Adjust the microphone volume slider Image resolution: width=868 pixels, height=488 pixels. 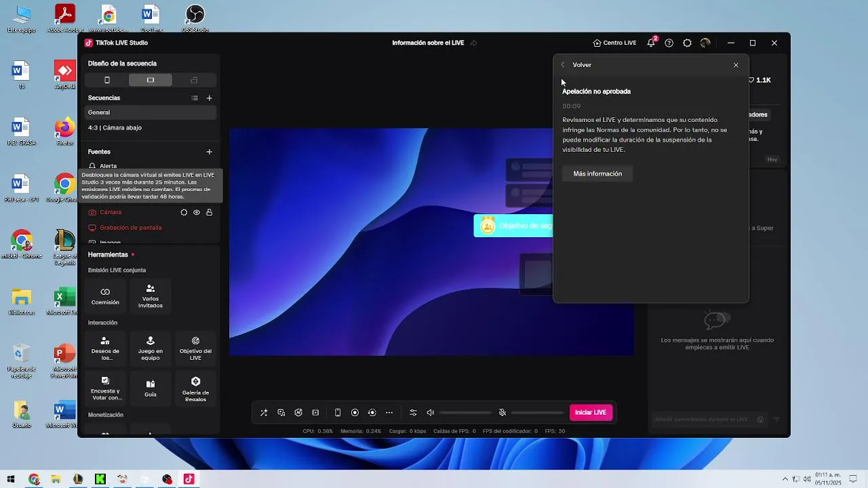click(x=537, y=413)
